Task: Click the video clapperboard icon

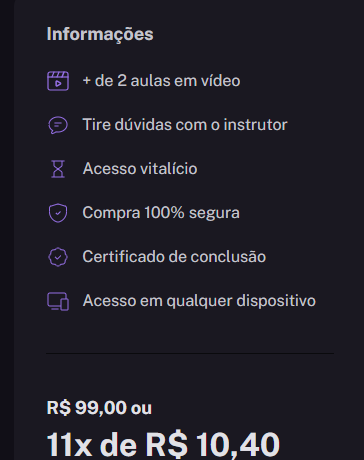Action: (x=58, y=81)
